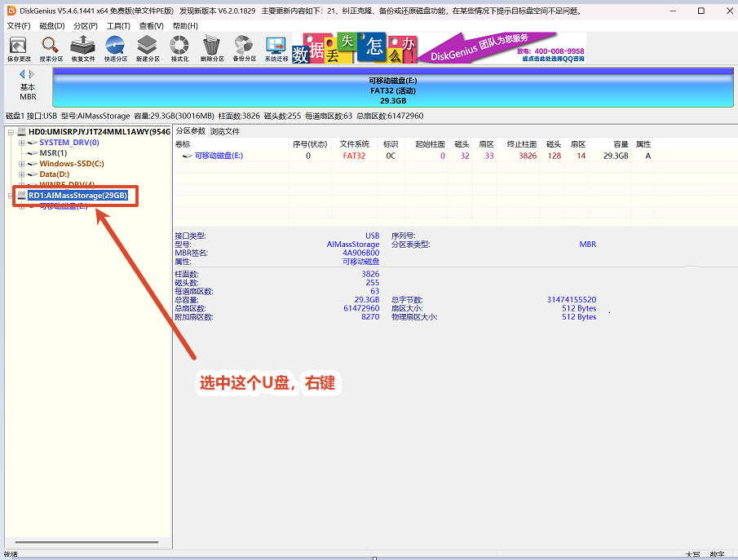Open the 工具(T) menu

coord(118,26)
